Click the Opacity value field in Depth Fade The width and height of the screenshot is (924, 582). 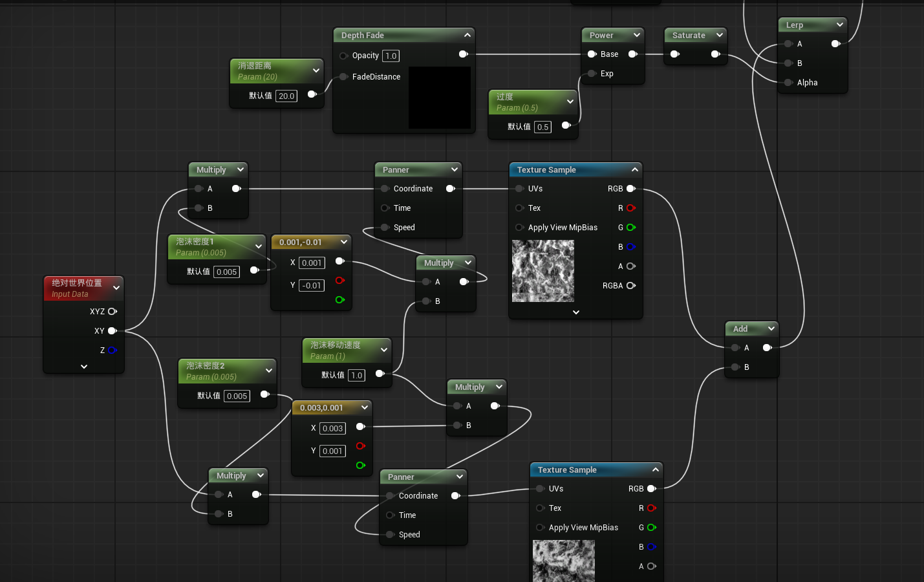[x=391, y=56]
